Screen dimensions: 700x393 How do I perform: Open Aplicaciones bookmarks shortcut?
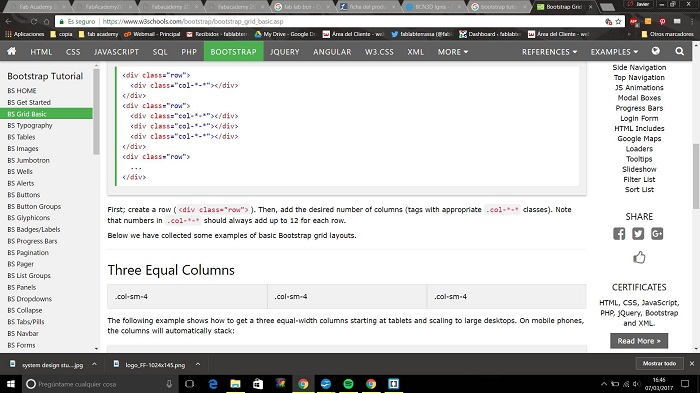25,34
